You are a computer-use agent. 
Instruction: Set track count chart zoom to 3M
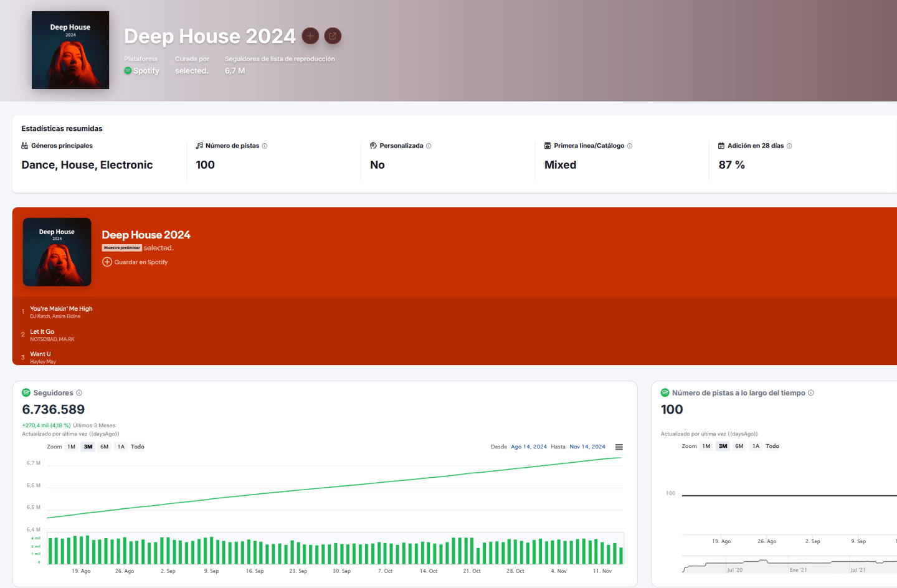pos(723,446)
